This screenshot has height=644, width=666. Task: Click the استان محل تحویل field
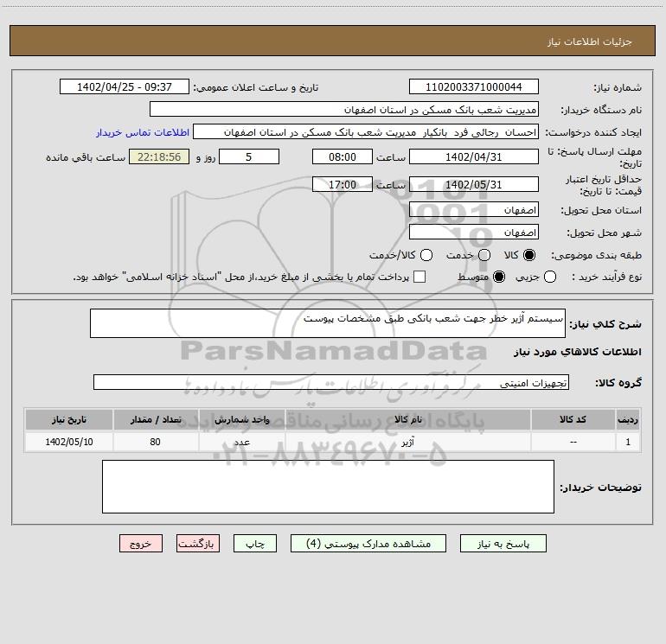[474, 210]
